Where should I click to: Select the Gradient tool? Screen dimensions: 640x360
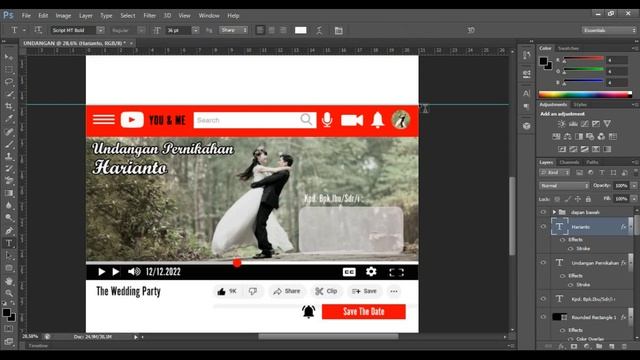coord(9,193)
